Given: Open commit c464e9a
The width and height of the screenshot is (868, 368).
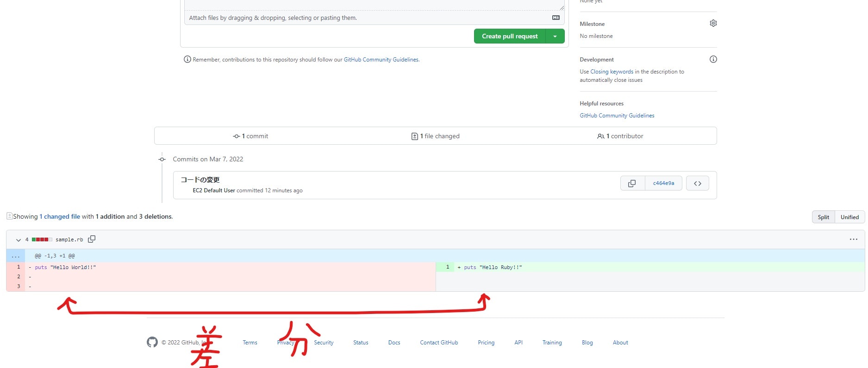Looking at the screenshot, I should tap(663, 184).
